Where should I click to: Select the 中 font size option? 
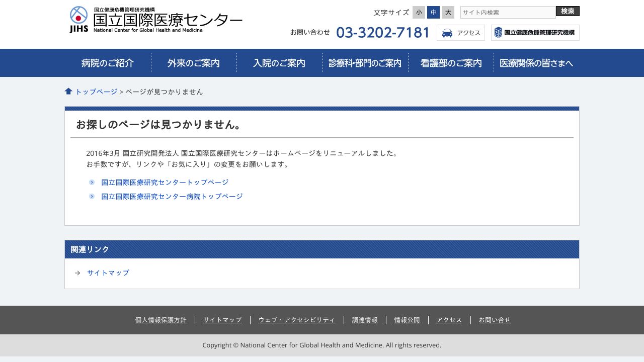433,12
